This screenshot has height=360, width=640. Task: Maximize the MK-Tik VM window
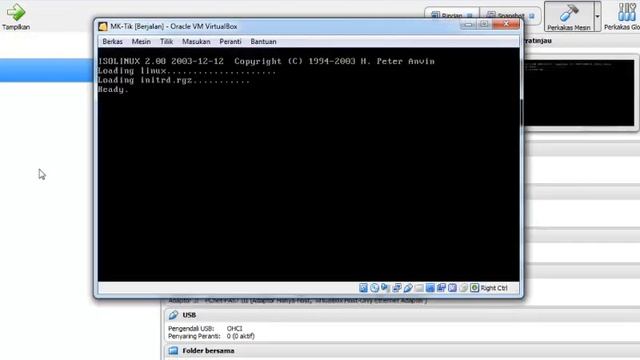(x=484, y=24)
